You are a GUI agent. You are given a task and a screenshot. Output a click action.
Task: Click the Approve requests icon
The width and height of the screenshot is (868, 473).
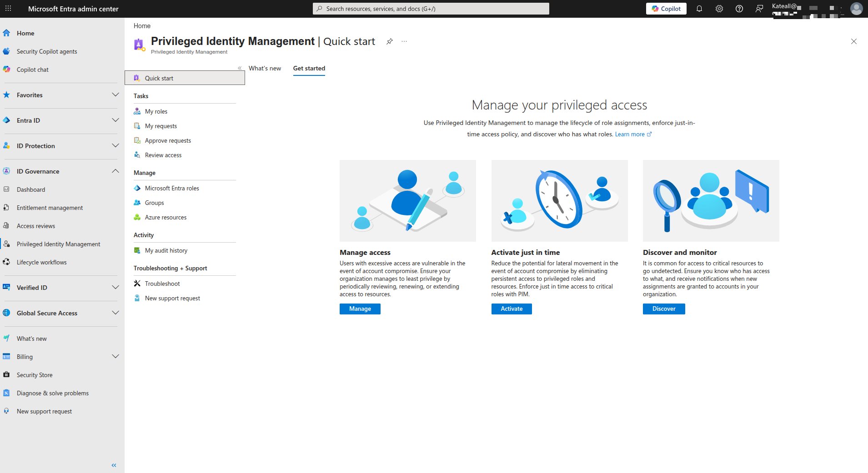click(137, 140)
